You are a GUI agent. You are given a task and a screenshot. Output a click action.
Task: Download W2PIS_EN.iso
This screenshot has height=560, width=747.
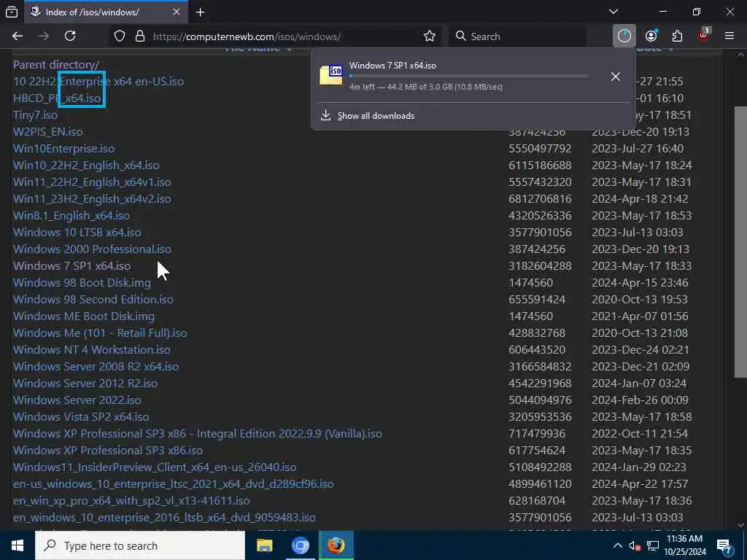pos(47,131)
